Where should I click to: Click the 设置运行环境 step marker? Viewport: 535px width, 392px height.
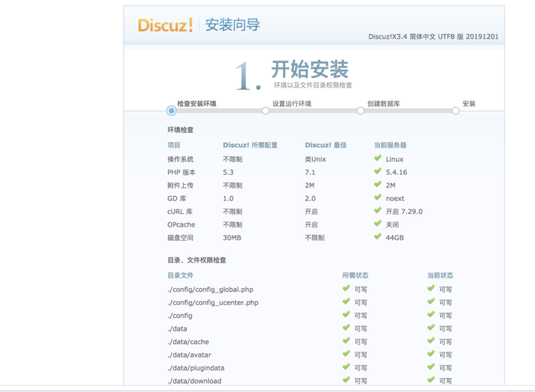pyautogui.click(x=265, y=111)
